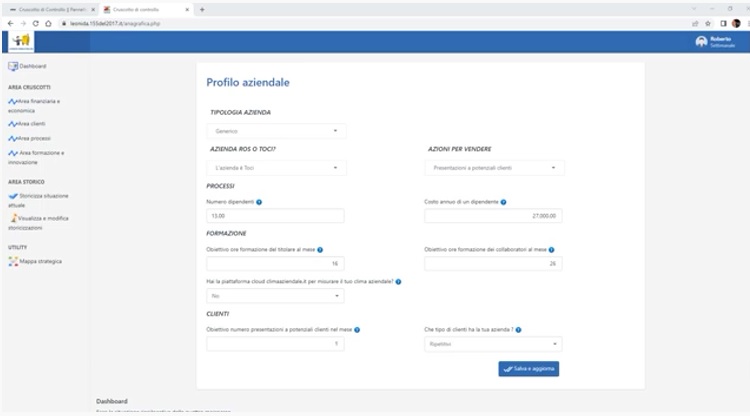Screen dimensions: 750x416
Task: Click the info icon for formazione dei collaboratori
Action: pos(551,250)
